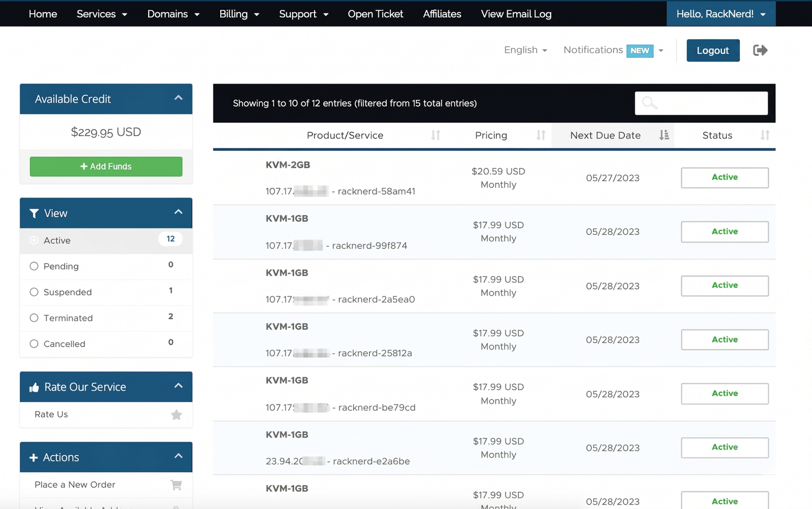Screen dimensions: 812x509
Task: Click the plus icon in Actions header
Action: click(x=33, y=457)
